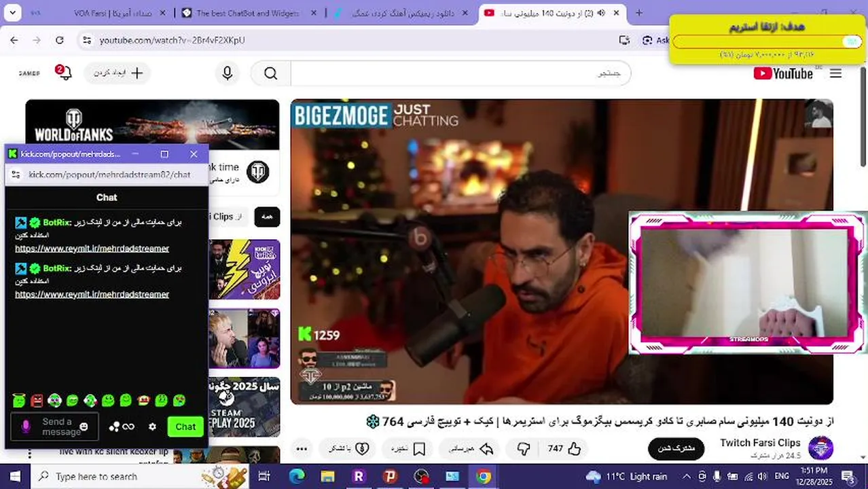Like the video with 747 likes
868x489 pixels.
click(565, 448)
